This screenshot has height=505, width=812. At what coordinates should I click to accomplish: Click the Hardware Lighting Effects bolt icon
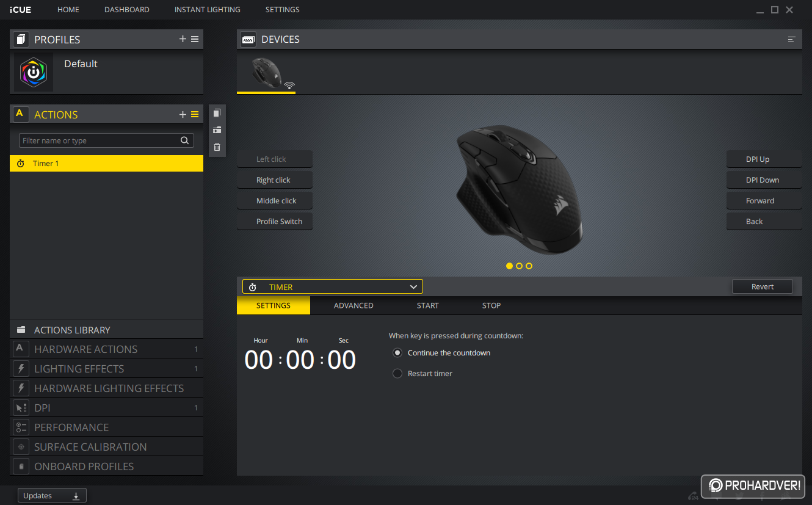(21, 388)
